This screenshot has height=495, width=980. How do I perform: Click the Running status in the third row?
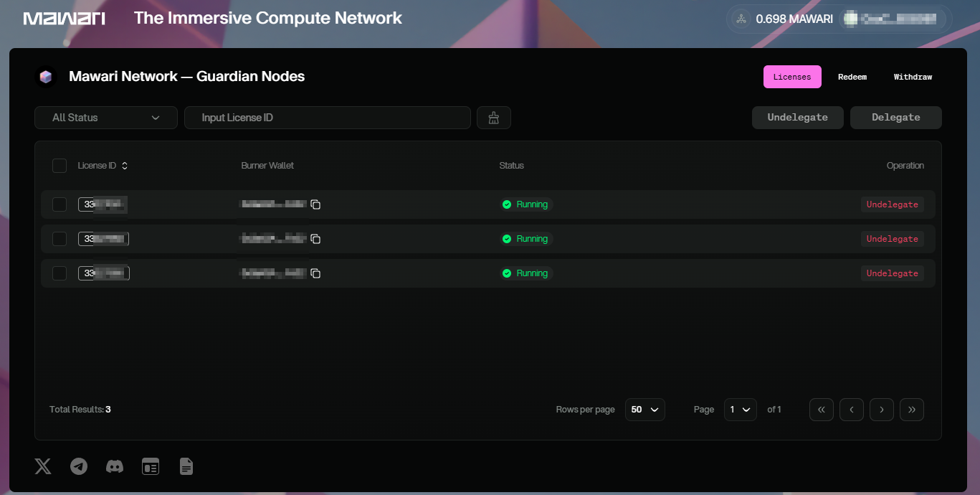(x=526, y=273)
